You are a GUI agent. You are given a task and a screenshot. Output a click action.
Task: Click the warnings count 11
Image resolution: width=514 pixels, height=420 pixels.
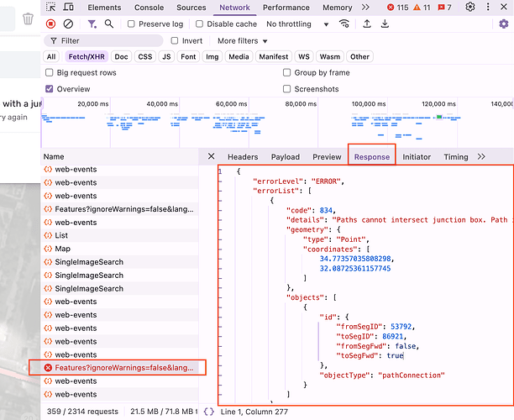[x=422, y=8]
